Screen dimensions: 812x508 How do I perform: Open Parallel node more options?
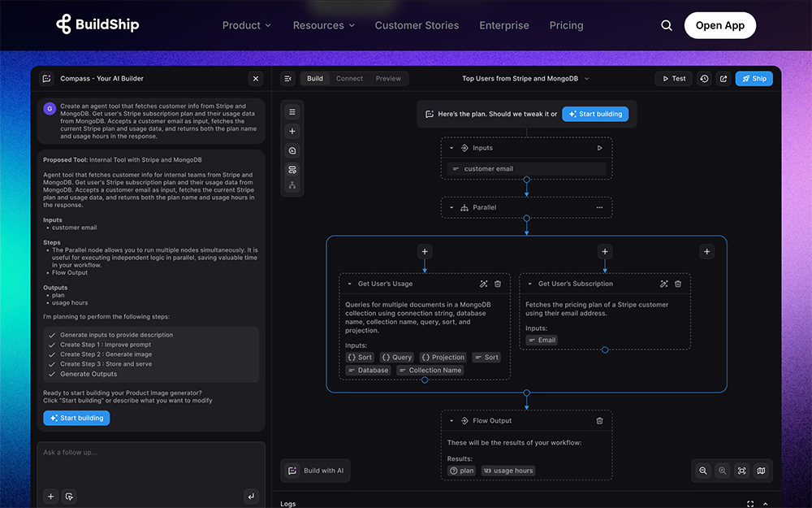[x=600, y=207]
